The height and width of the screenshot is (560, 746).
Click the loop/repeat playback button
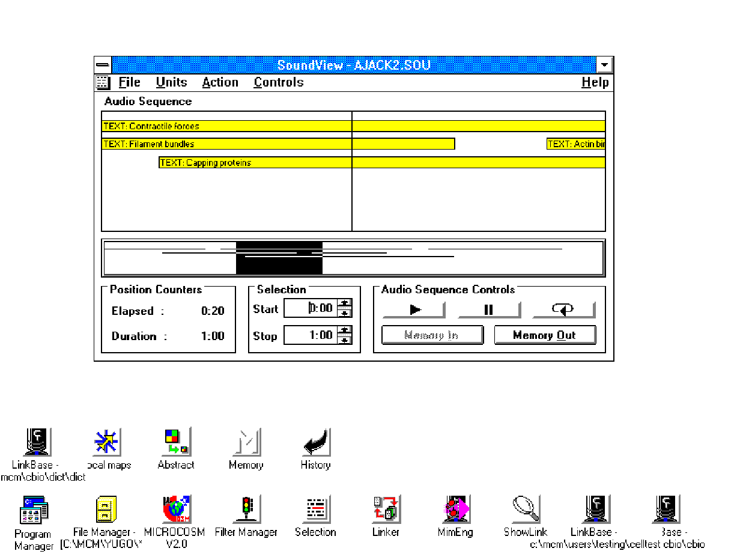click(563, 309)
